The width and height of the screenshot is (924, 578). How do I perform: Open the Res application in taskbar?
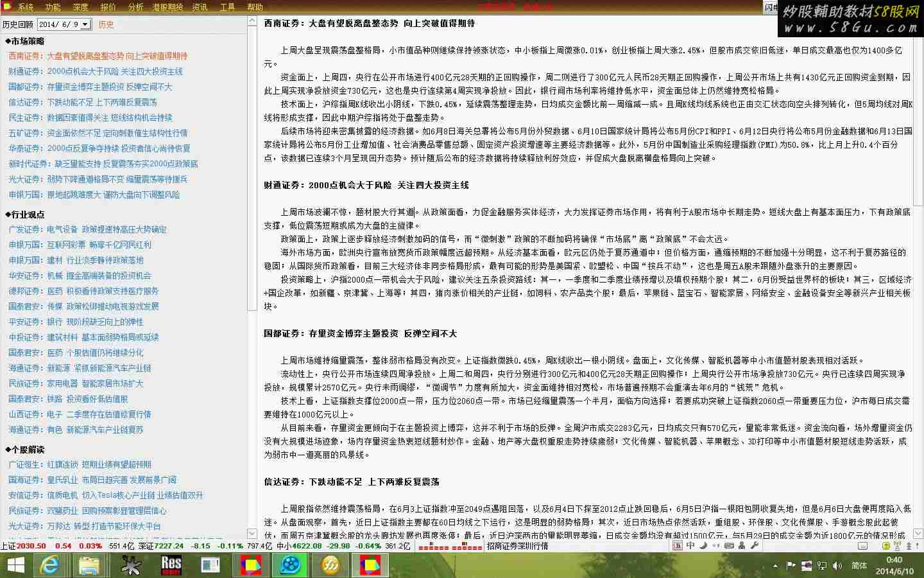171,565
